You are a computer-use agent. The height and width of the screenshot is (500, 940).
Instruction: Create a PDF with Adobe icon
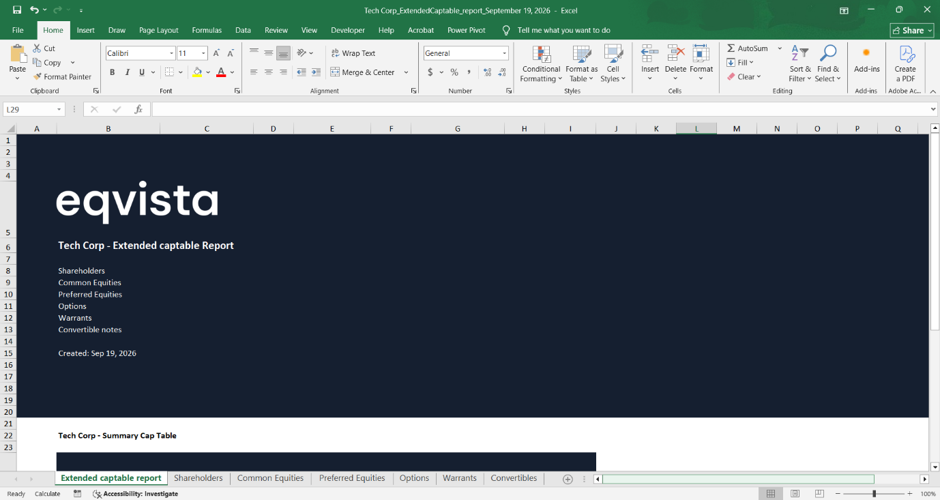pos(905,64)
